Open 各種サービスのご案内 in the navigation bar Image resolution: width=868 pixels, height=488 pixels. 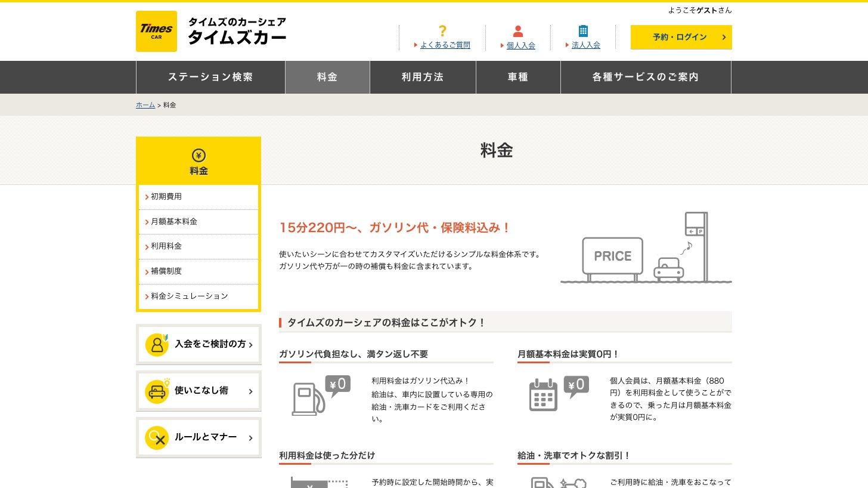(x=646, y=77)
